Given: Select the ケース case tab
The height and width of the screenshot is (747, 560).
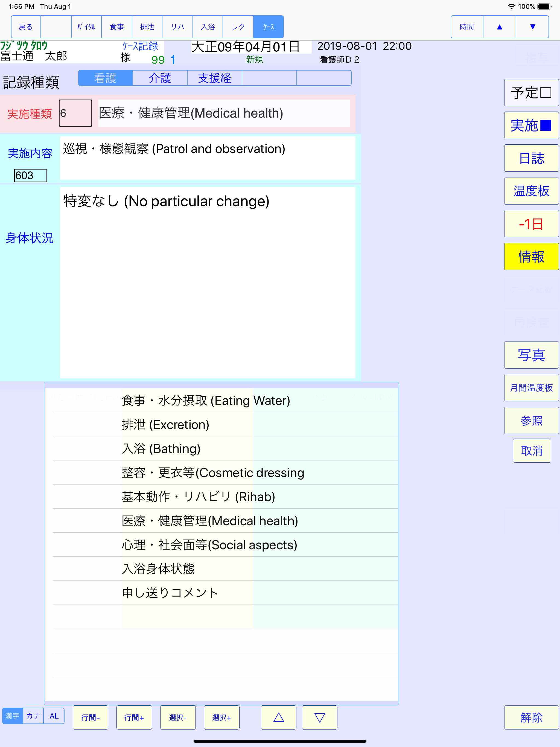Looking at the screenshot, I should [x=269, y=27].
